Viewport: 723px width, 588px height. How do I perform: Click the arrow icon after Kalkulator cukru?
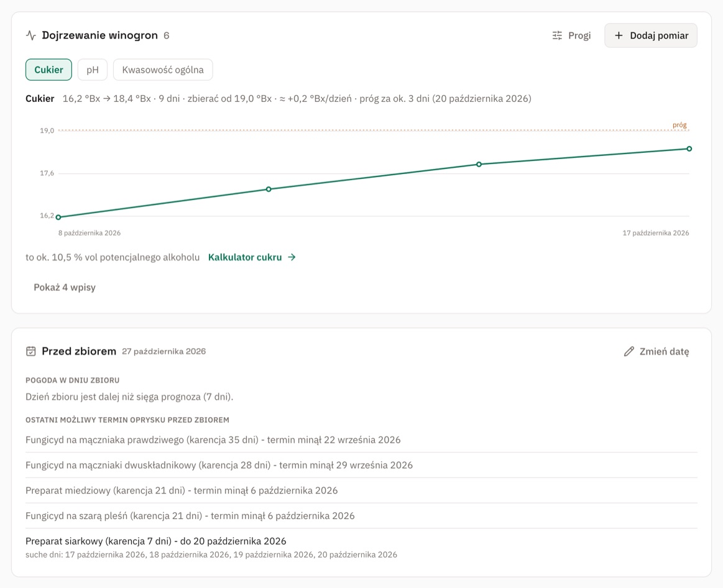(x=292, y=257)
